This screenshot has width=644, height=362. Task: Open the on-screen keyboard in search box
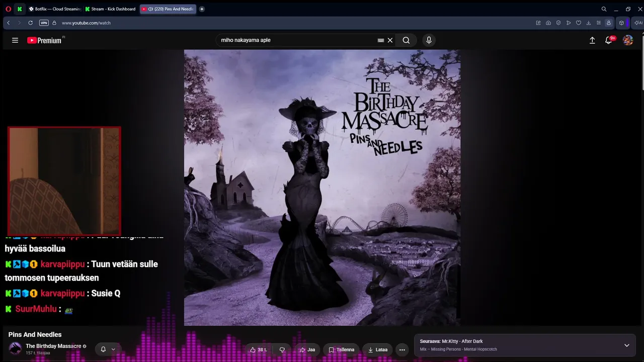tap(381, 40)
